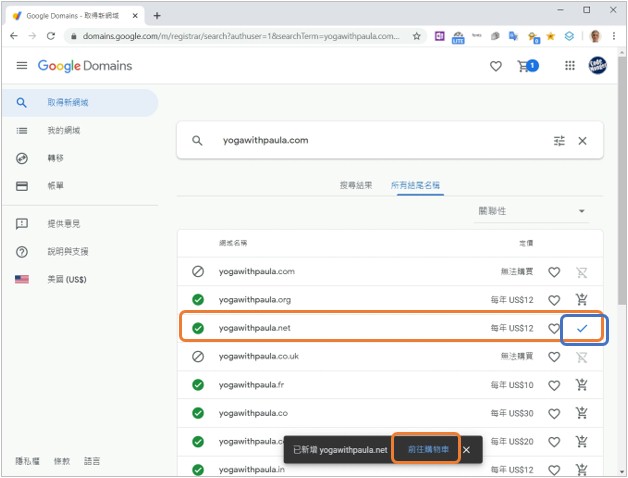This screenshot has height=478, width=628.
Task: Open the 隱私權 link
Action: (27, 461)
